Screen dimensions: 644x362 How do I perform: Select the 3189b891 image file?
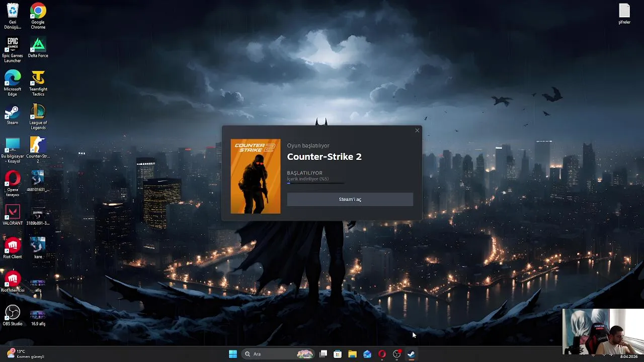38,215
